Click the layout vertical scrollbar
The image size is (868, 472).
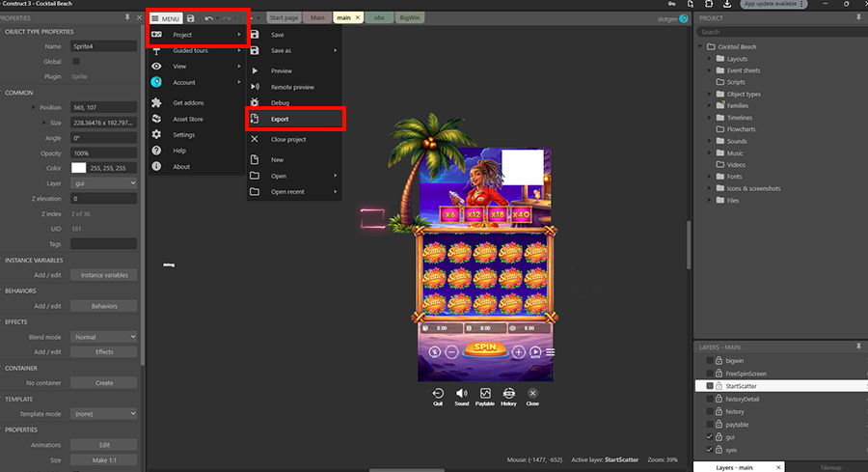(689, 245)
